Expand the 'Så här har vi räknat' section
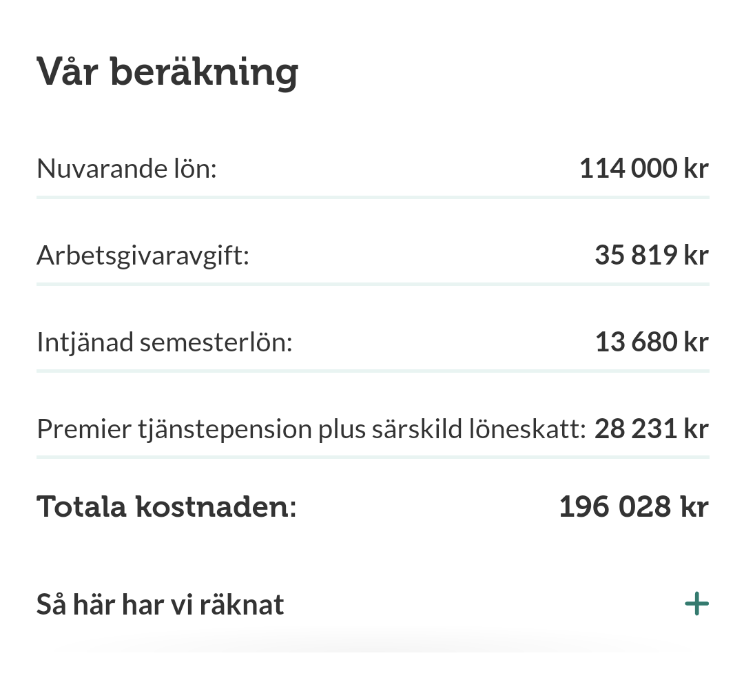The width and height of the screenshot is (744, 700). pyautogui.click(x=160, y=604)
